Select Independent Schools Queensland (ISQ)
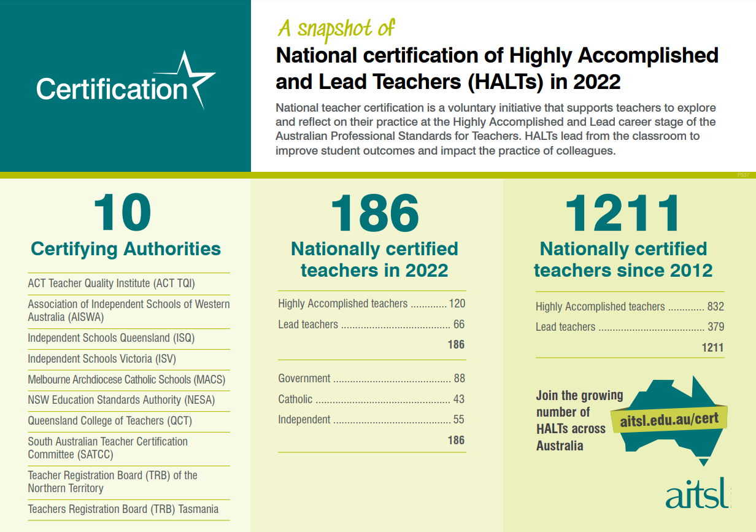756x532 pixels. point(111,338)
